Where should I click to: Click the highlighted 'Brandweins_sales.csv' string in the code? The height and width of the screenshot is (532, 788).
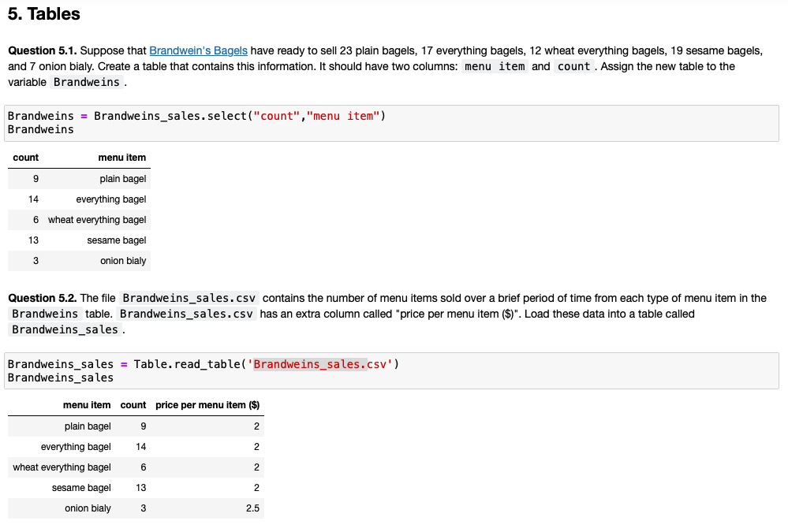point(310,364)
